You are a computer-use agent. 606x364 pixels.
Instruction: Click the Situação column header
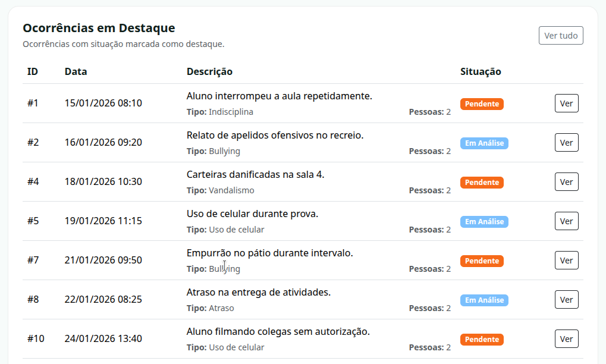coord(479,71)
